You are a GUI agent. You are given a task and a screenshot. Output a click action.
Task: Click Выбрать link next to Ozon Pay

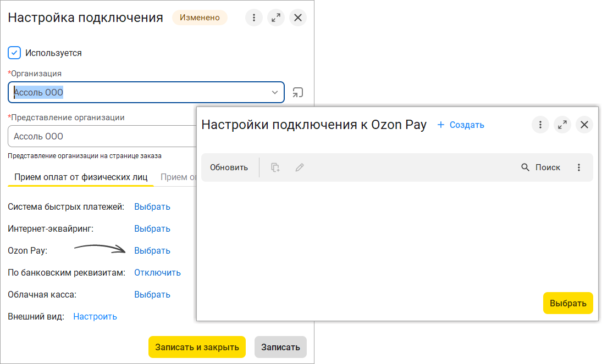[x=152, y=251]
